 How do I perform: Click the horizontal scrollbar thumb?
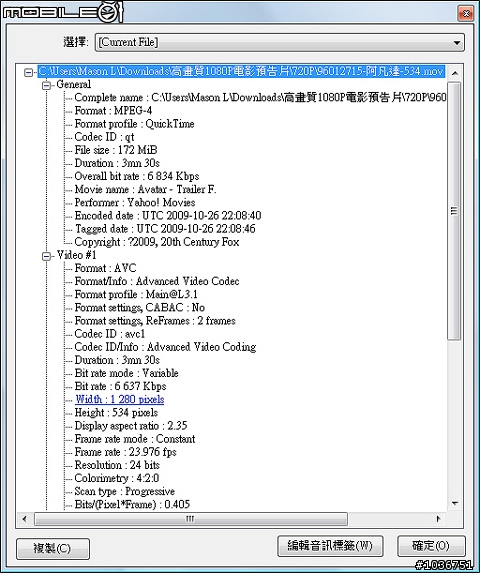[190, 519]
